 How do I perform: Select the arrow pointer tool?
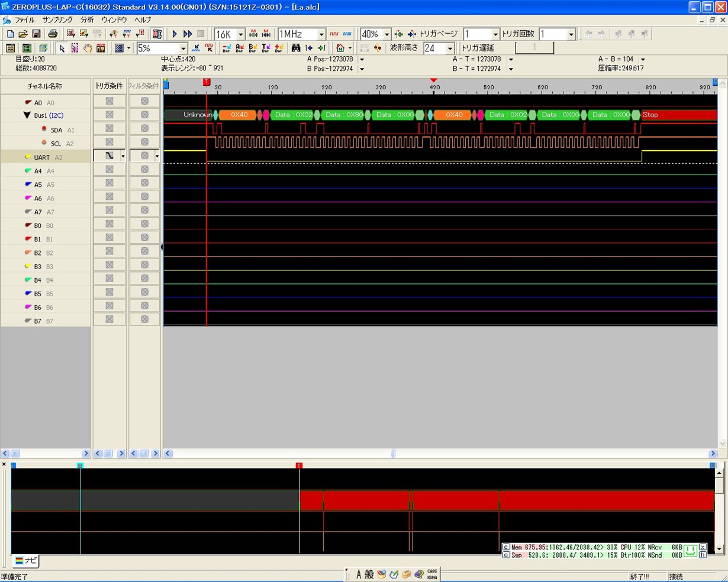[x=62, y=48]
